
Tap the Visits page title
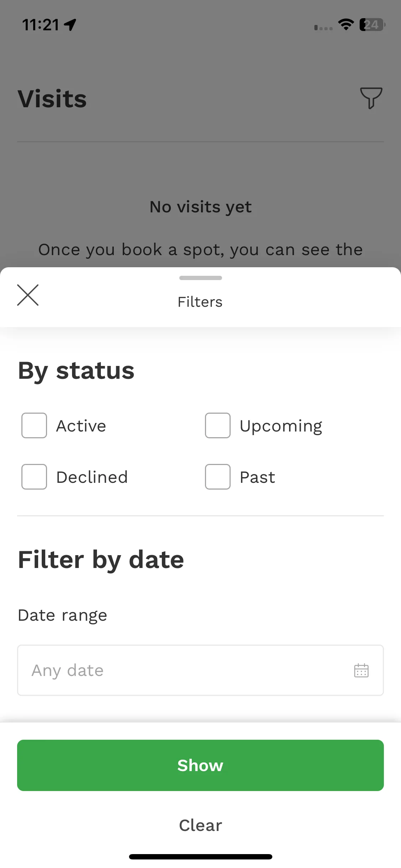click(x=52, y=99)
